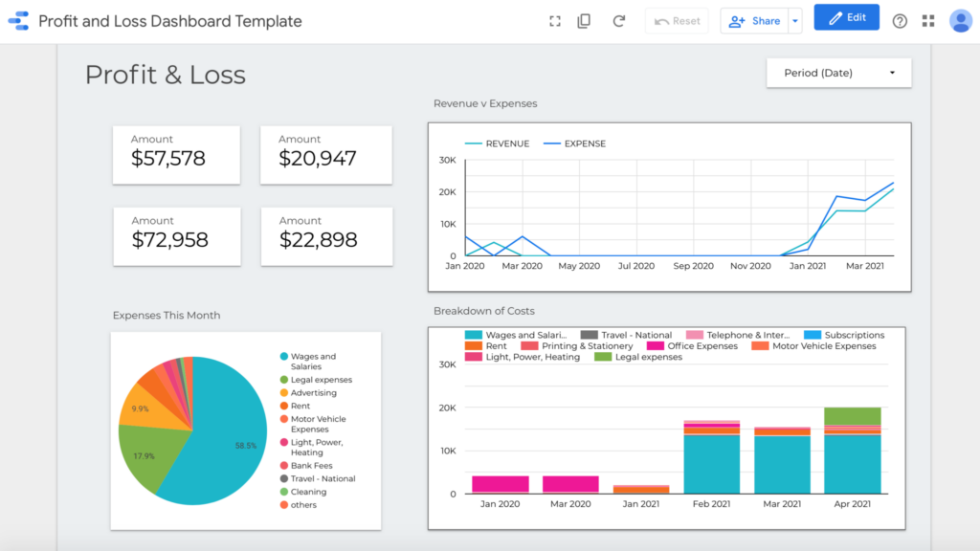This screenshot has width=980, height=551.
Task: Click the Reset button
Action: point(677,20)
